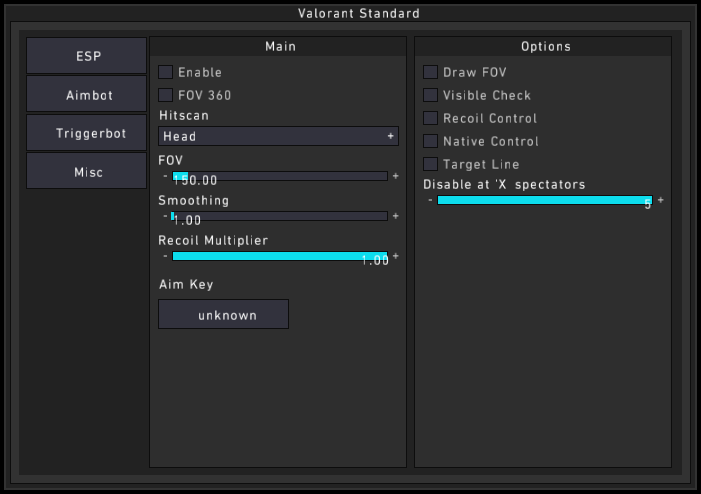701x494 pixels.
Task: Click the minus icon beside the FOV slider
Action: [165, 176]
